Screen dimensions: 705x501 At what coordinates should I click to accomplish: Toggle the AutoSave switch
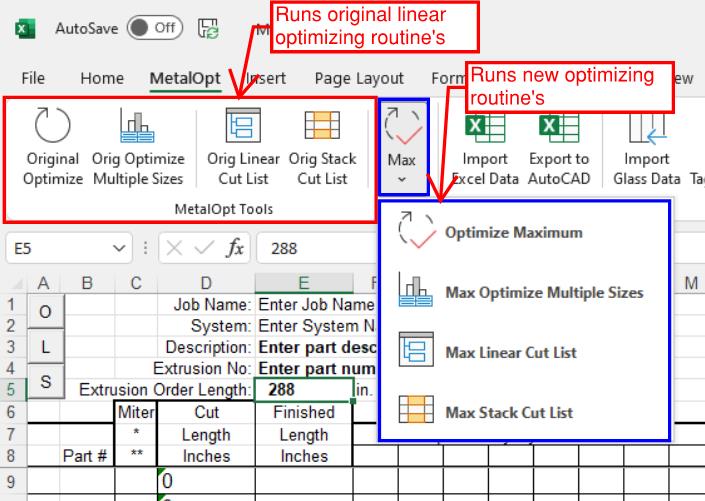pyautogui.click(x=155, y=28)
